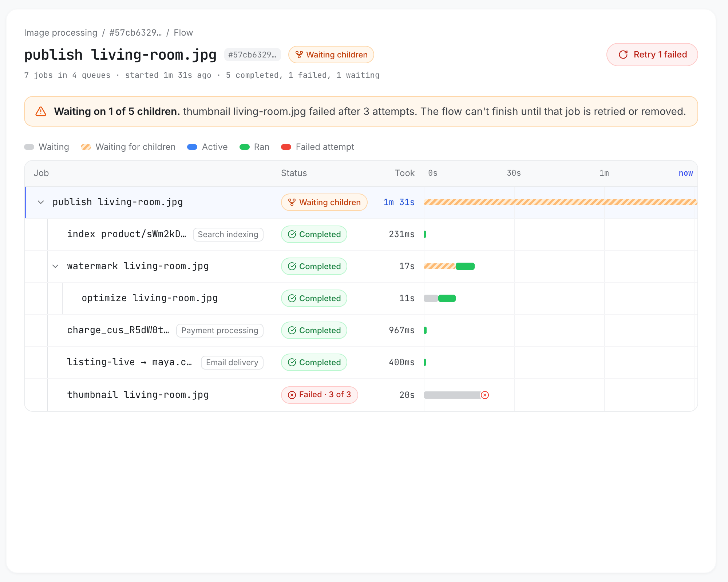Viewport: 728px width, 582px height.
Task: Click the Waiting for children striped legend swatch
Action: coord(86,147)
